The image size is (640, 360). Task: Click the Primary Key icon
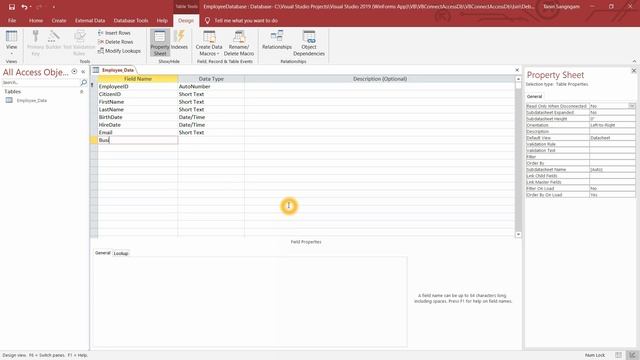(x=36, y=37)
